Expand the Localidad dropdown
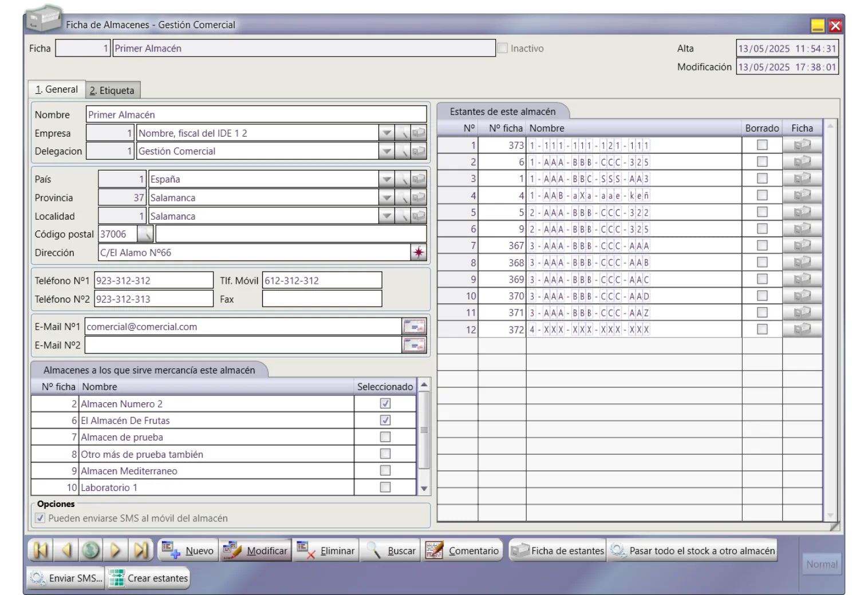This screenshot has width=868, height=595. coord(387,216)
